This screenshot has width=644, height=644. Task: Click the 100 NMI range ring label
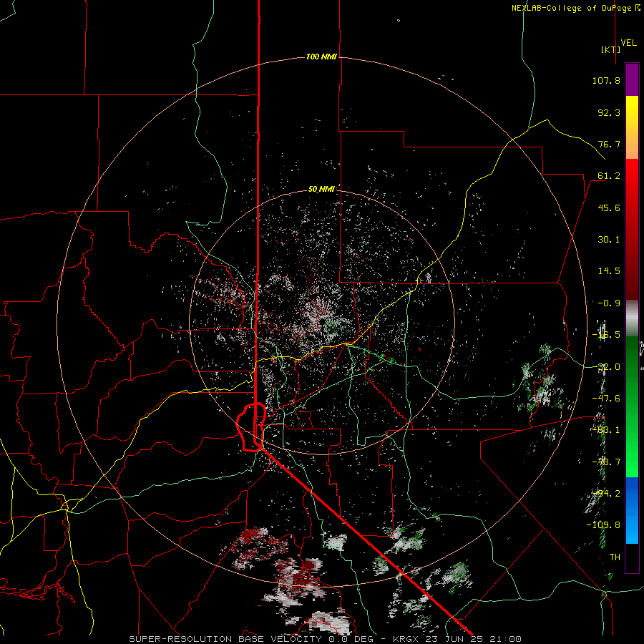point(321,57)
